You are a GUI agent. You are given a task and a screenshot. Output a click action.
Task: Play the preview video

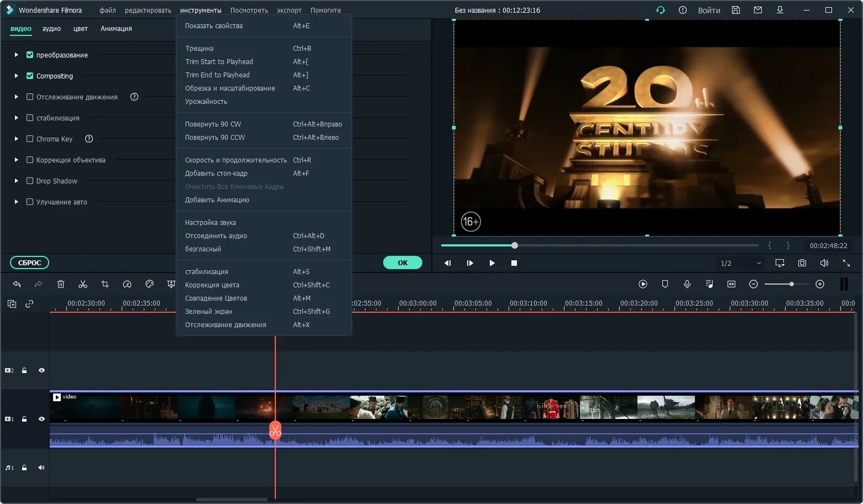[x=492, y=263]
